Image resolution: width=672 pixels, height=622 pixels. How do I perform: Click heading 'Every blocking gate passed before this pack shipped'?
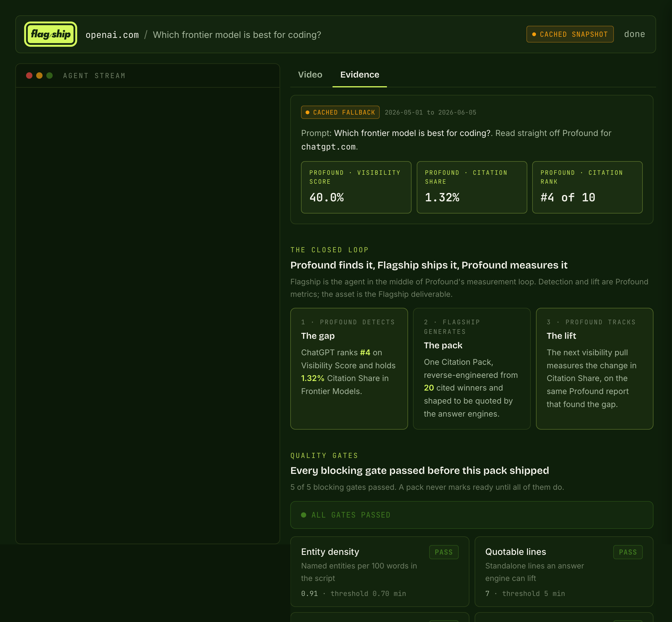tap(420, 470)
